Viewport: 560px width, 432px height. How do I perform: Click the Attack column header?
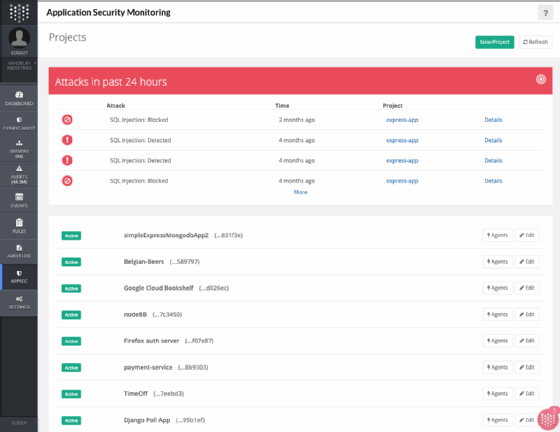click(116, 106)
